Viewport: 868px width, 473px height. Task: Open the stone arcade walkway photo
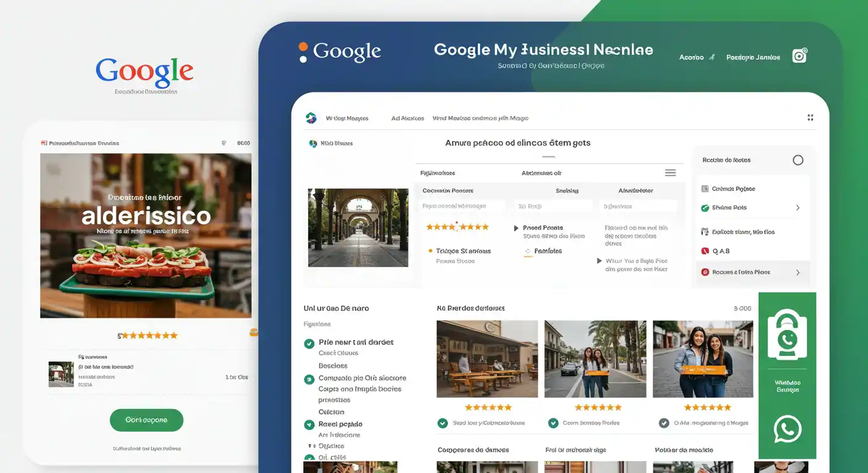pyautogui.click(x=358, y=228)
